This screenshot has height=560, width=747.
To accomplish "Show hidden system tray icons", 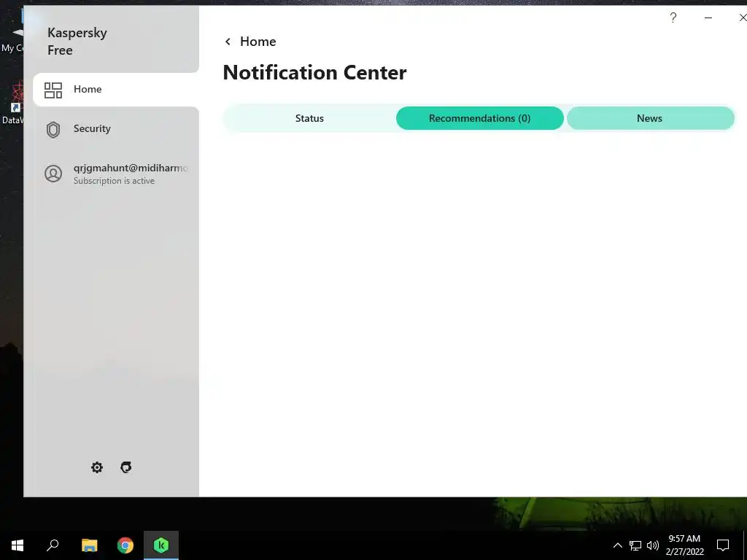I will tap(617, 545).
